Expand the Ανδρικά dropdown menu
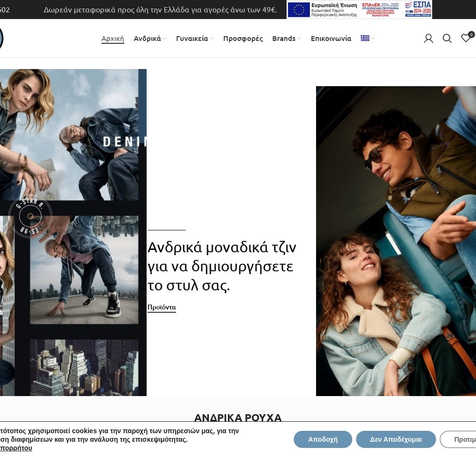 pyautogui.click(x=149, y=39)
